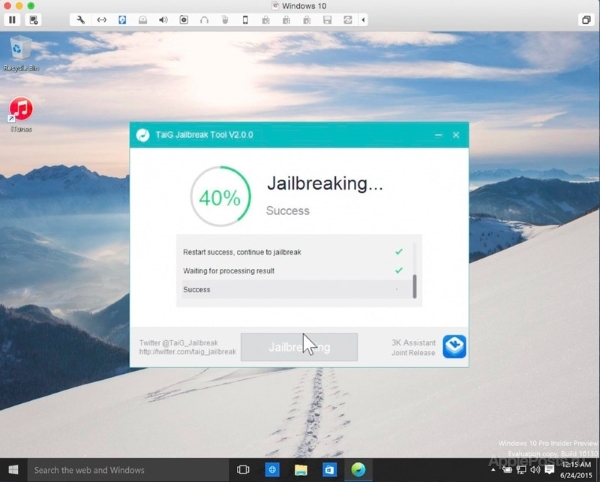Open the Windows Start menu
Viewport: 600px width, 482px height.
pos(13,470)
